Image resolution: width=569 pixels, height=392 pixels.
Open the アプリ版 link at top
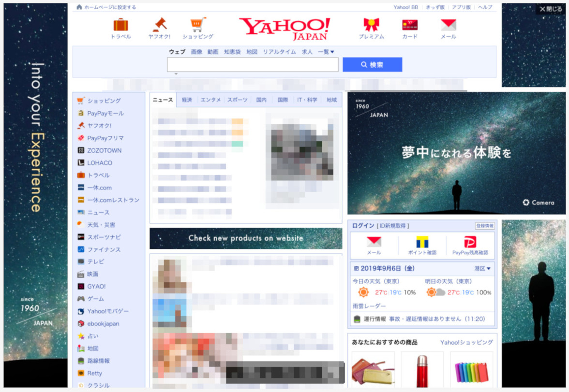461,7
